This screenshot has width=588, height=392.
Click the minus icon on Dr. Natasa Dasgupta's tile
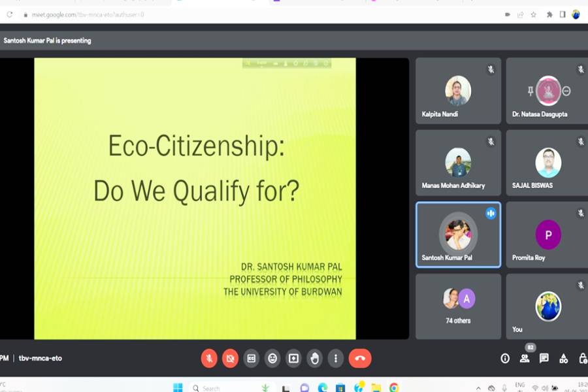pos(566,91)
